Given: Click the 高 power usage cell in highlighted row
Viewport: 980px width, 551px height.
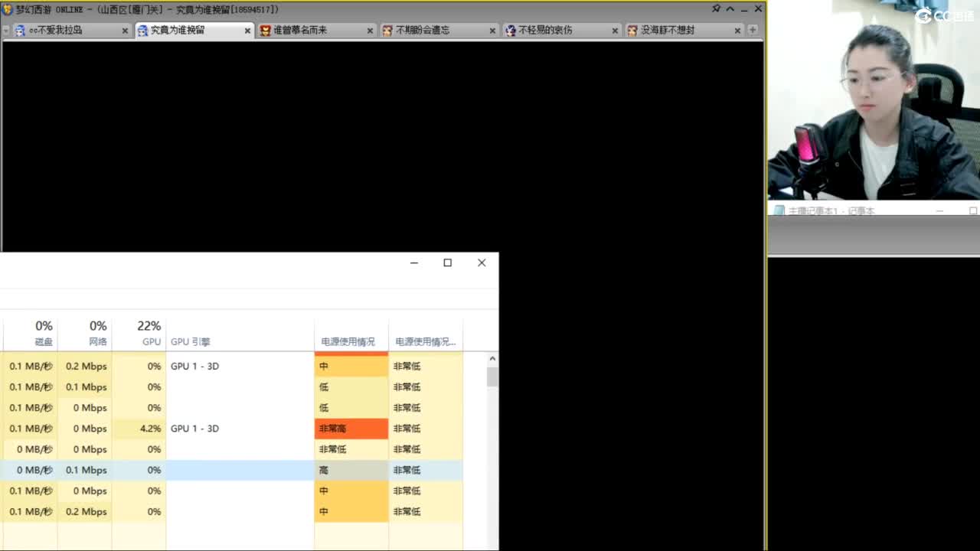Looking at the screenshot, I should pyautogui.click(x=351, y=470).
